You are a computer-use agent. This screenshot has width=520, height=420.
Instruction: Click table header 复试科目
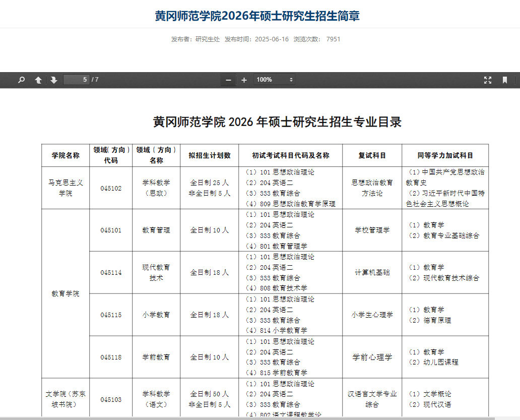[x=372, y=155]
